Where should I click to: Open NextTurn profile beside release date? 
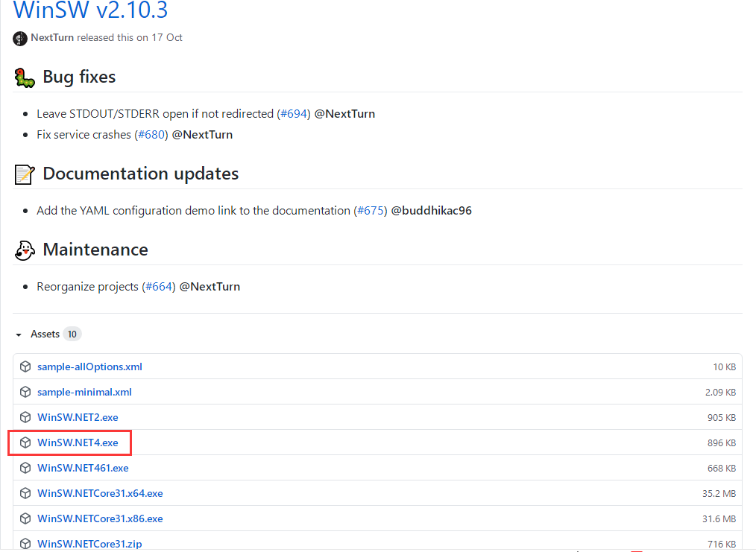52,37
